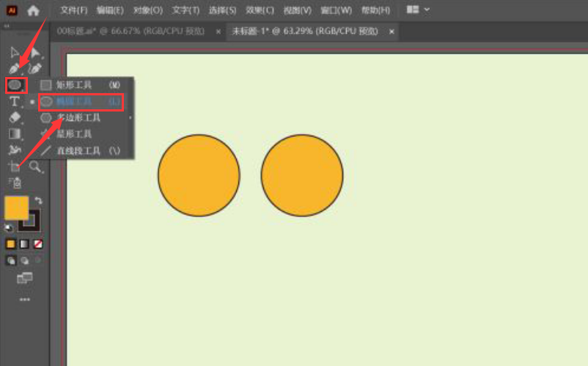This screenshot has height=366, width=588.
Task: Select the Symbol Sprayer tool
Action: pyautogui.click(x=15, y=183)
